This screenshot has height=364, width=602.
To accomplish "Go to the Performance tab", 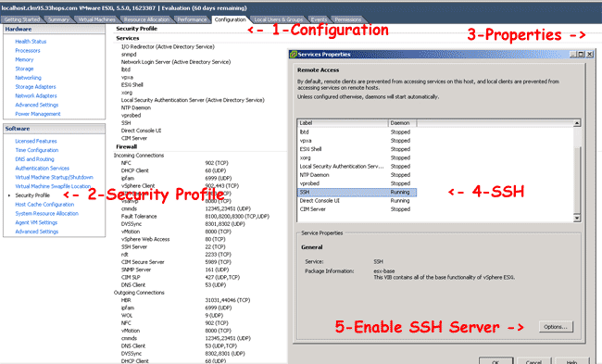I will click(x=192, y=19).
